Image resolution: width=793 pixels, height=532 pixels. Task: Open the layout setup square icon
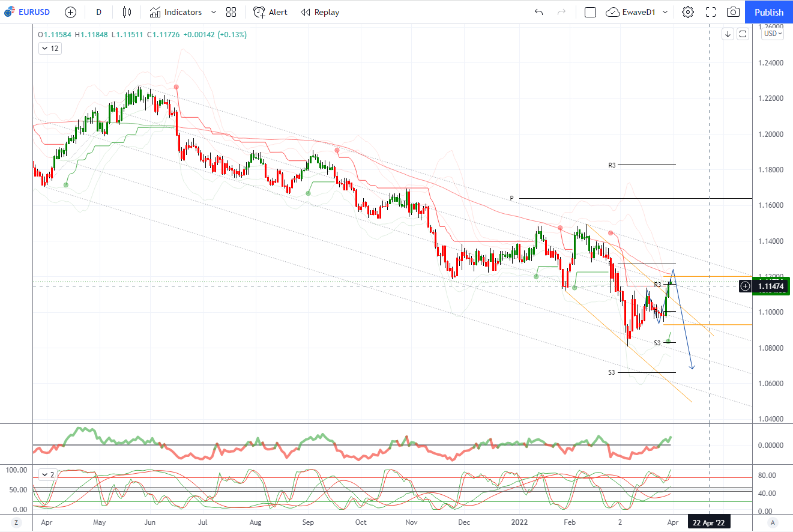pyautogui.click(x=590, y=12)
